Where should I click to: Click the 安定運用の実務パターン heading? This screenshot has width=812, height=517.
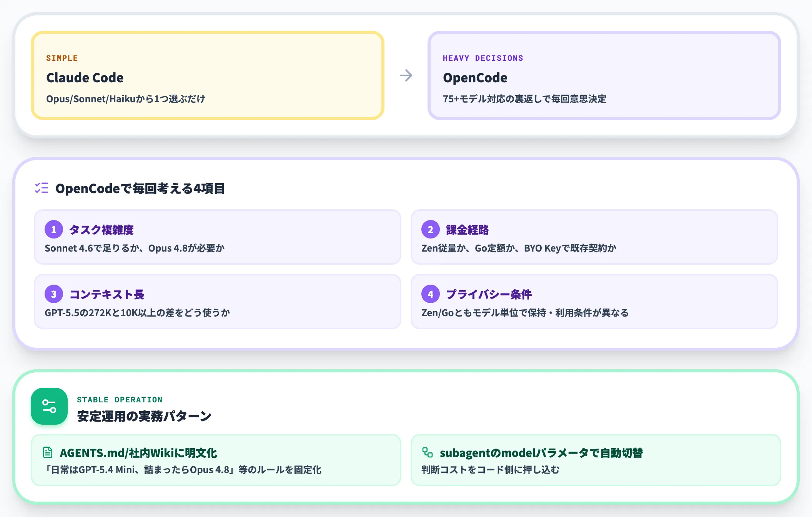tap(144, 416)
